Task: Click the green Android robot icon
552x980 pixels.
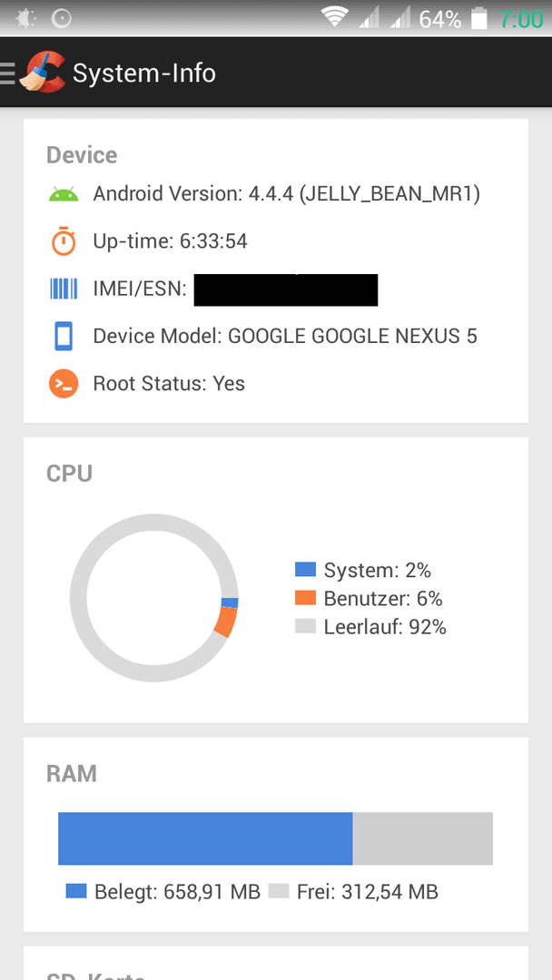Action: coord(64,194)
